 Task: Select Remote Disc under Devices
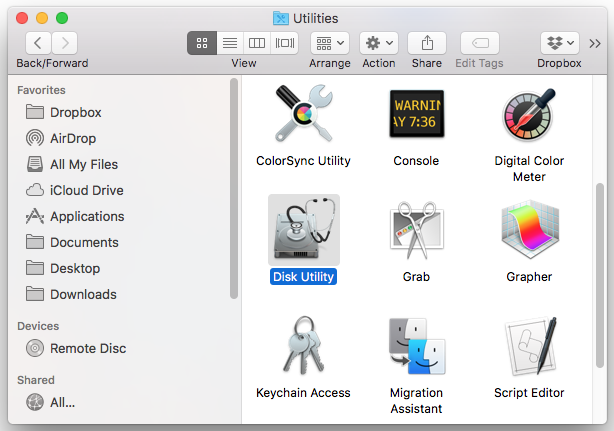[76, 348]
